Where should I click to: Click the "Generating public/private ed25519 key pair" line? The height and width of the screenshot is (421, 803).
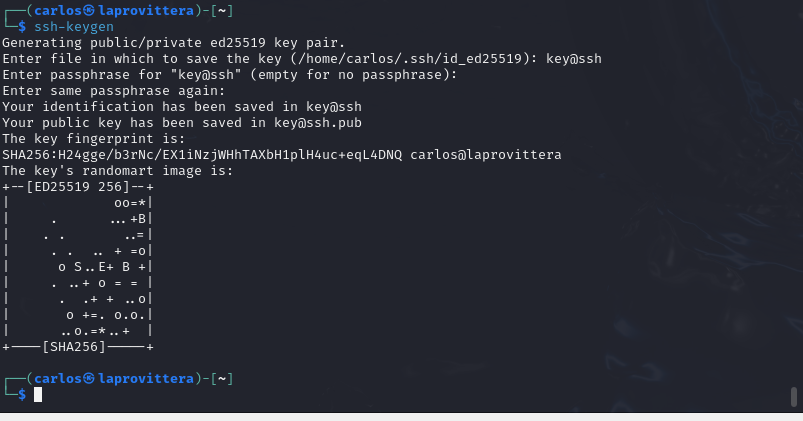pyautogui.click(x=174, y=43)
